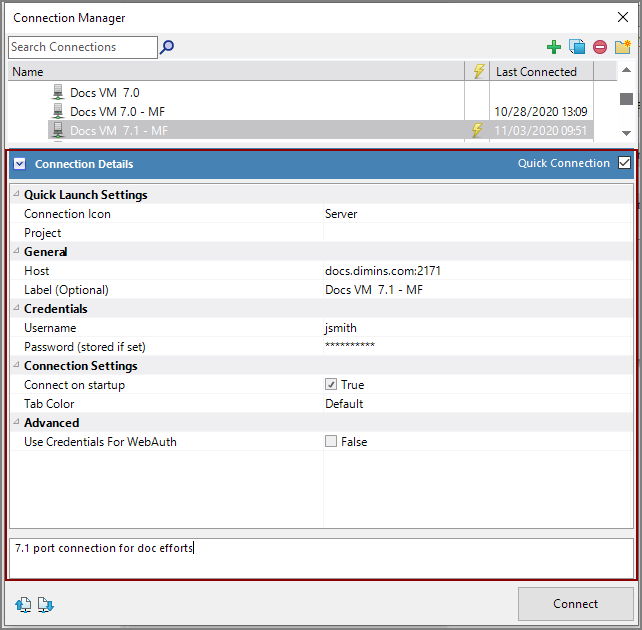642x630 pixels.
Task: Click server icon for Docs VM 7.0 - MF
Action: point(58,111)
